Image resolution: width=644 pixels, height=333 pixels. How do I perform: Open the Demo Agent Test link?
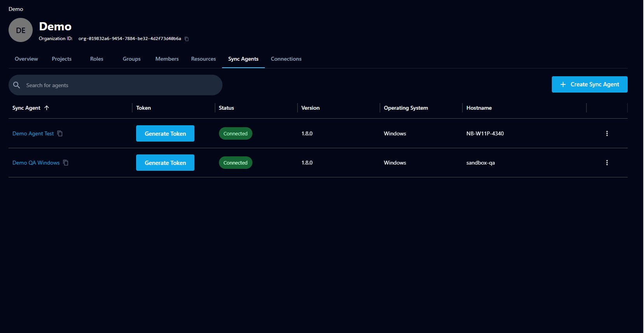click(x=33, y=133)
